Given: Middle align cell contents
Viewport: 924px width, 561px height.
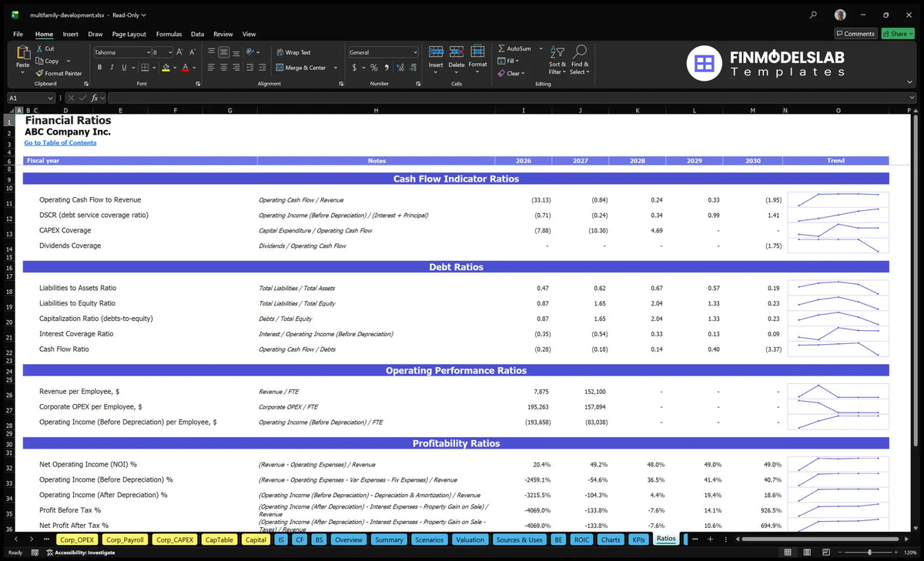Looking at the screenshot, I should click(x=224, y=52).
